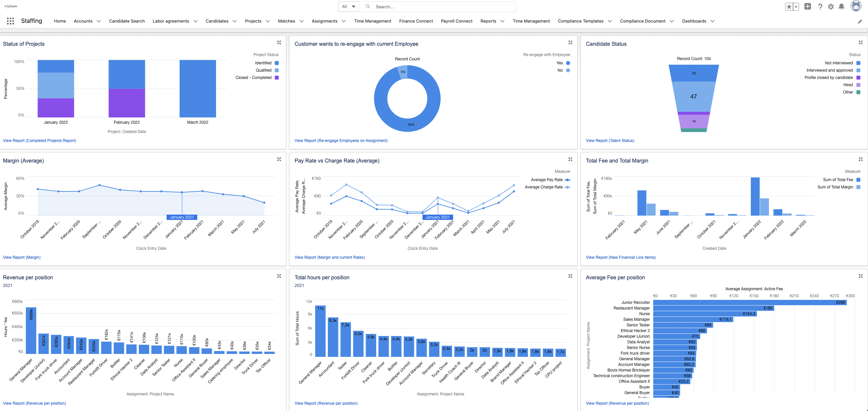This screenshot has height=411, width=868.
Task: Toggle the Other status legend swatch
Action: pos(858,92)
